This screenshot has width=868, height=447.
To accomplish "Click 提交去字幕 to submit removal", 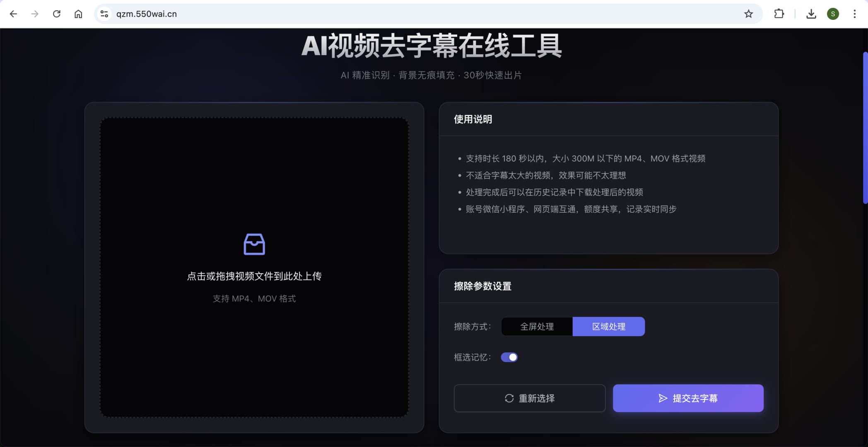I will (x=688, y=398).
